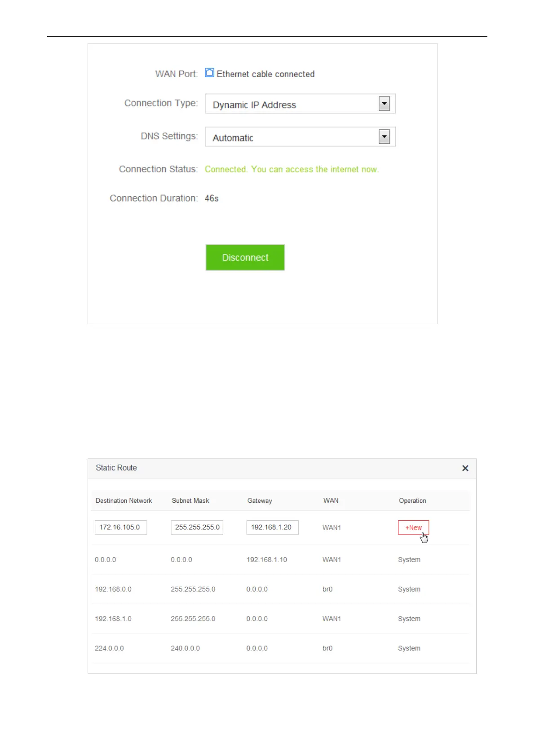Click the DNS Settings label

[169, 136]
